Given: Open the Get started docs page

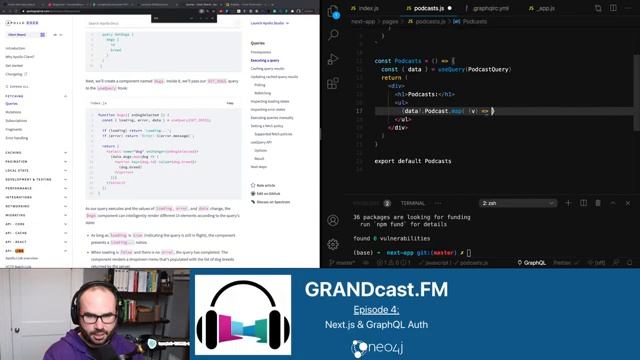Looking at the screenshot, I should 14,65.
